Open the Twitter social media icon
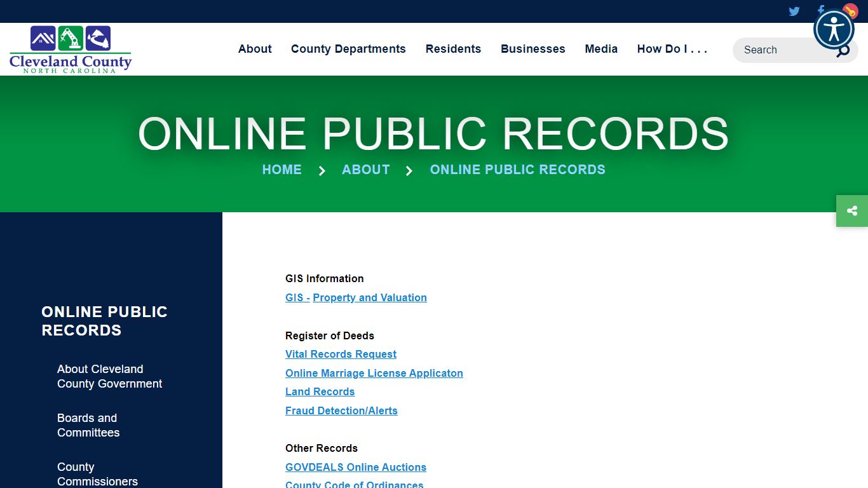Screen dimensions: 868x488 click(794, 11)
